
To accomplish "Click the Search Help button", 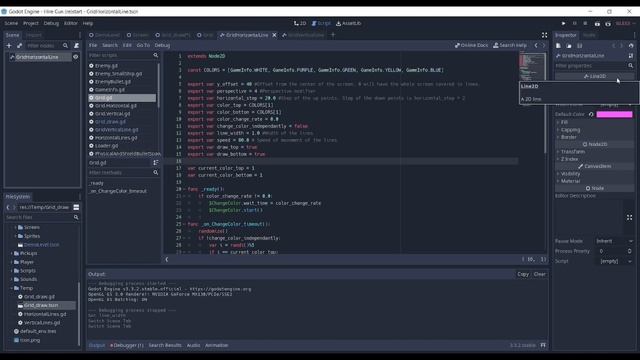I will click(x=510, y=45).
